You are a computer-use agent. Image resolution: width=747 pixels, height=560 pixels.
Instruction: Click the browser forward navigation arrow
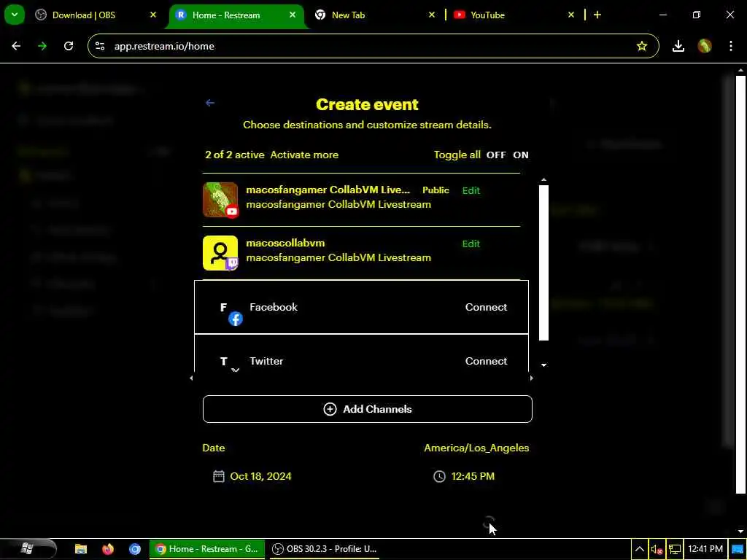click(42, 46)
